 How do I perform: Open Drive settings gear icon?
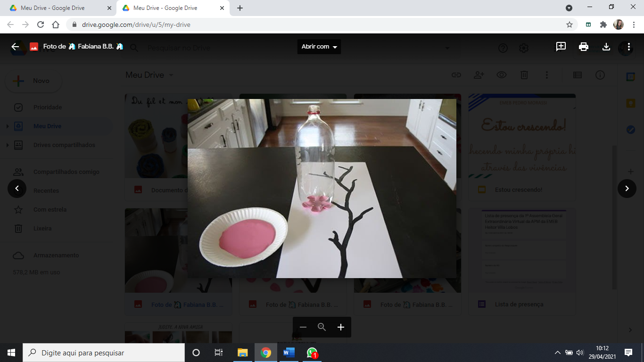pos(524,48)
